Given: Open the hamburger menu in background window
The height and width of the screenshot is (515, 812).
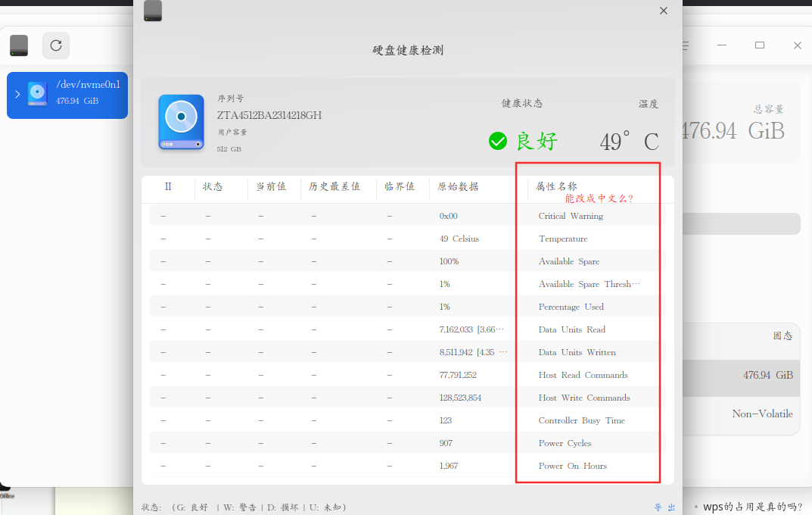Looking at the screenshot, I should tap(686, 45).
